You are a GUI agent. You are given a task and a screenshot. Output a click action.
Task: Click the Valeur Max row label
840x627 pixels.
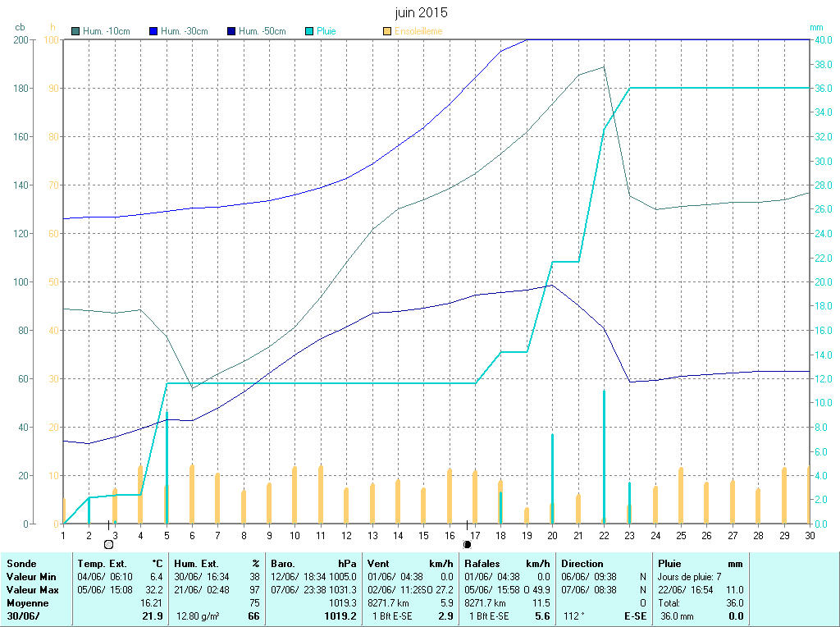[x=33, y=590]
